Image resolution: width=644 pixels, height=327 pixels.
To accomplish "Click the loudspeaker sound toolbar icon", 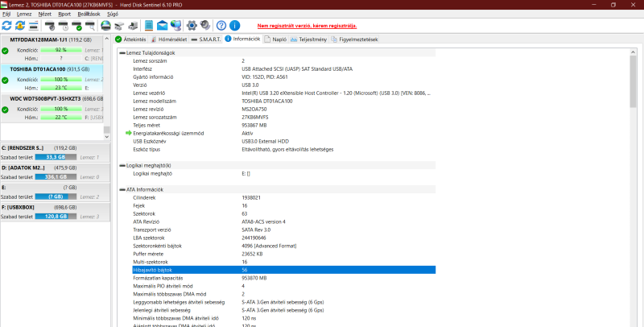I will coord(205,26).
